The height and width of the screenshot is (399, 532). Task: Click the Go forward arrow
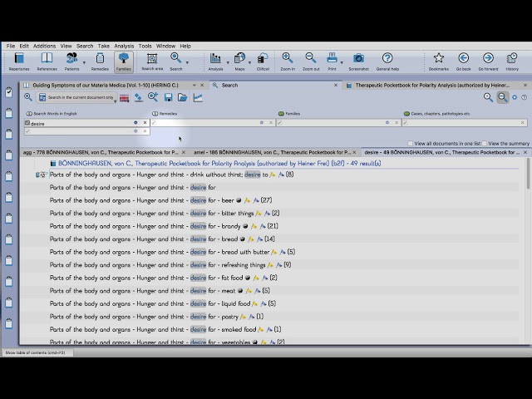pos(488,62)
